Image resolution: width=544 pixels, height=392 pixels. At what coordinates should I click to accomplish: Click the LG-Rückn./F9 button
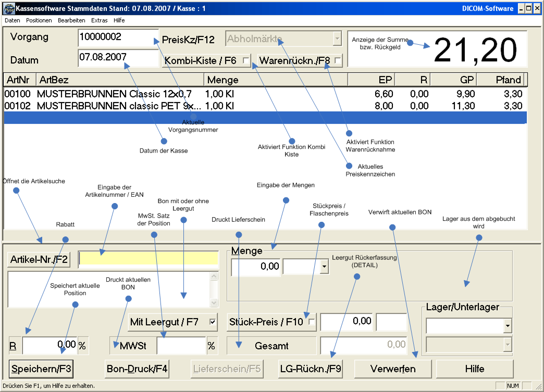point(311,369)
